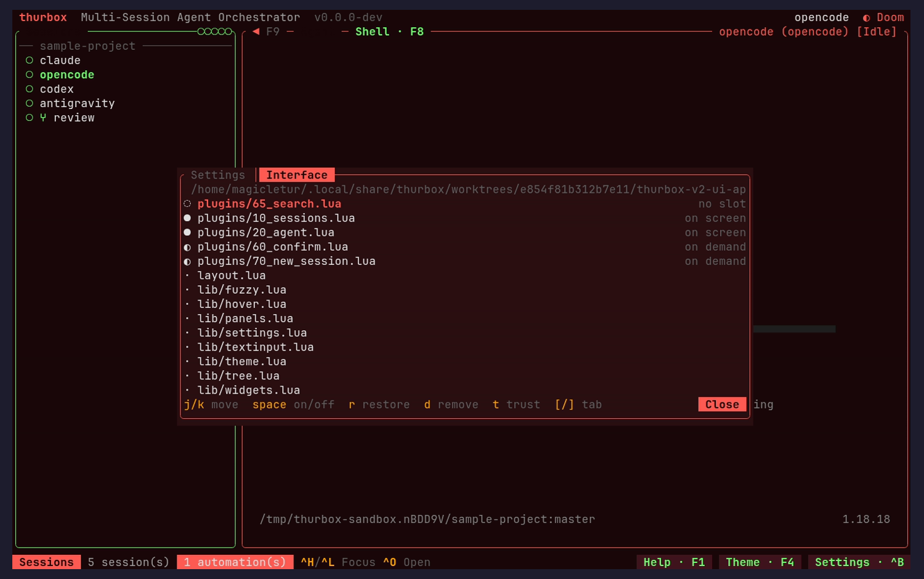Viewport: 924px width, 579px height.
Task: Click the worktrees path line in dialog
Action: [468, 189]
